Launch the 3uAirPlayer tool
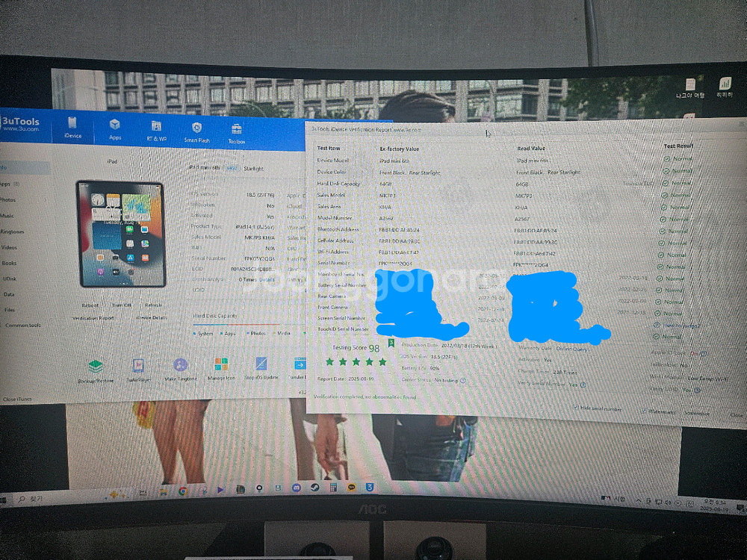The height and width of the screenshot is (560, 747). pyautogui.click(x=139, y=370)
